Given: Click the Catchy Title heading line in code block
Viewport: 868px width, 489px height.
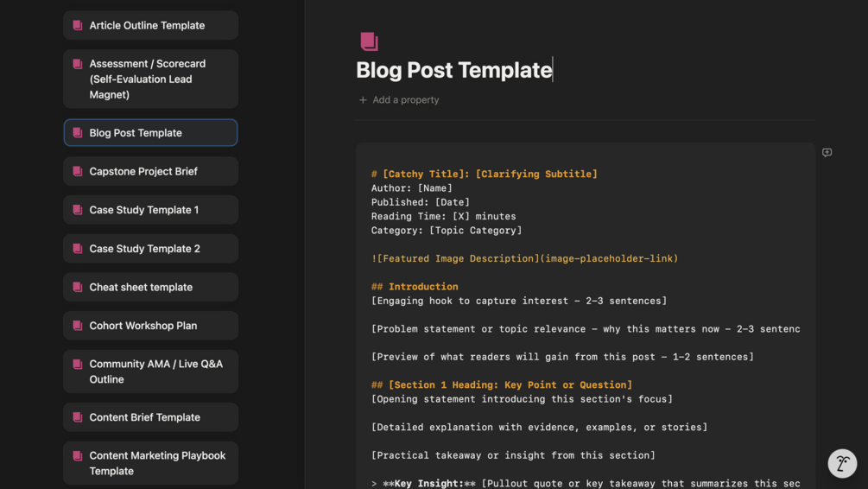Looking at the screenshot, I should [x=485, y=174].
